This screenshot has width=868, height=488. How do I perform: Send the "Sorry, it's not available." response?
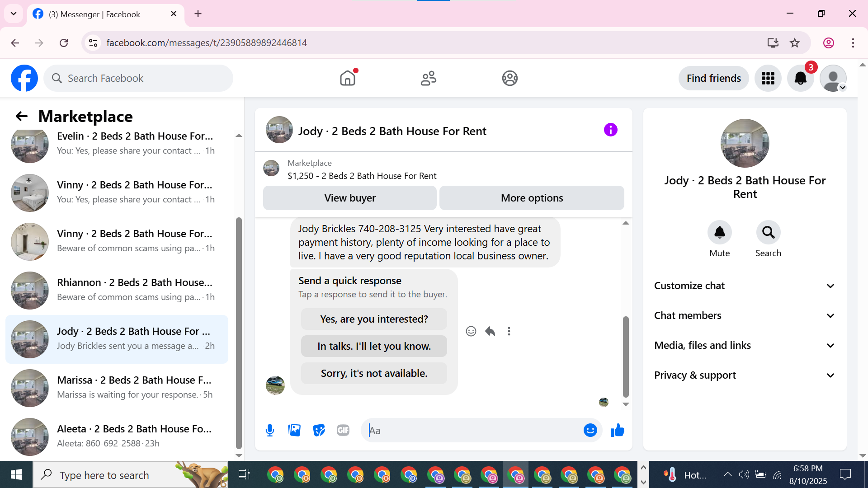point(374,373)
